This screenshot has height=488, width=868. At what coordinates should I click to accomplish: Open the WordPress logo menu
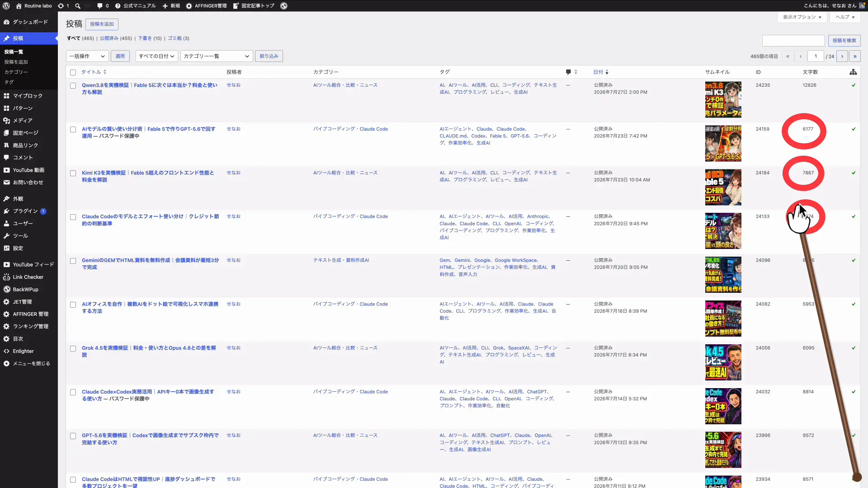click(6, 6)
